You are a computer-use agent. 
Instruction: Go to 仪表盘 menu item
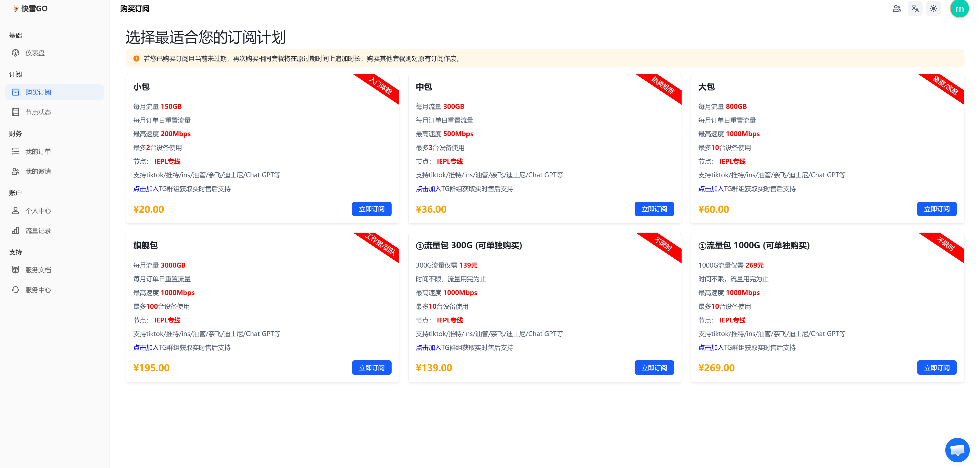54,53
